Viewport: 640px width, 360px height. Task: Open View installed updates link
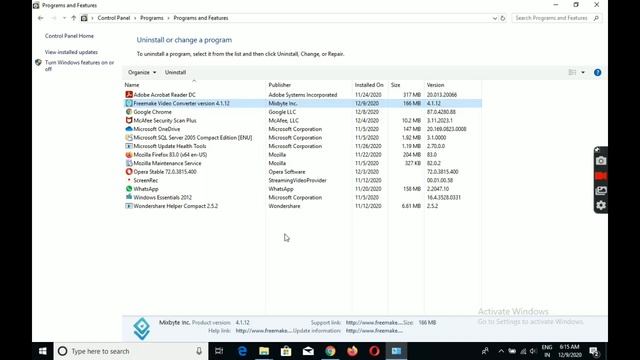pyautogui.click(x=71, y=52)
